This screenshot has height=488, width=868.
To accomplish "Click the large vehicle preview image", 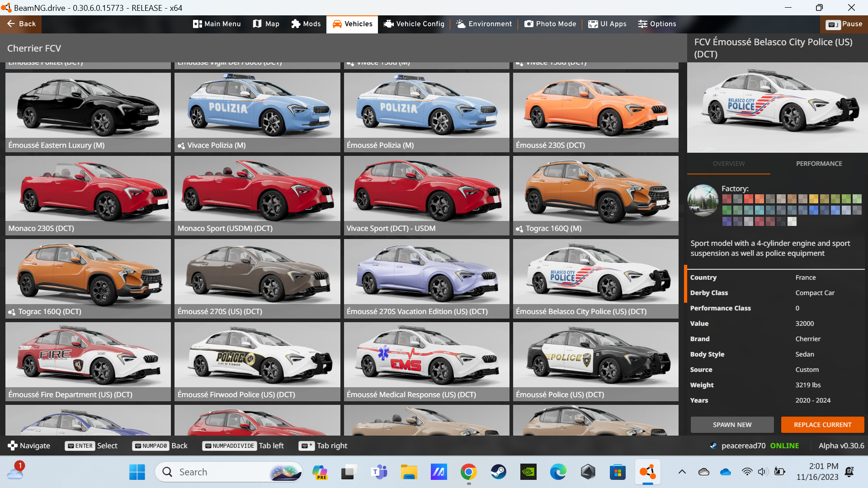I will 777,108.
